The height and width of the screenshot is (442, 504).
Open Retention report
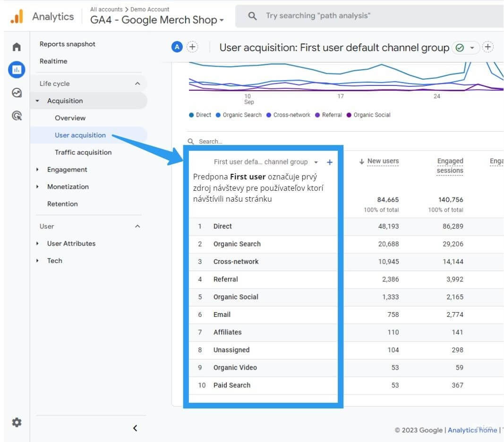62,204
